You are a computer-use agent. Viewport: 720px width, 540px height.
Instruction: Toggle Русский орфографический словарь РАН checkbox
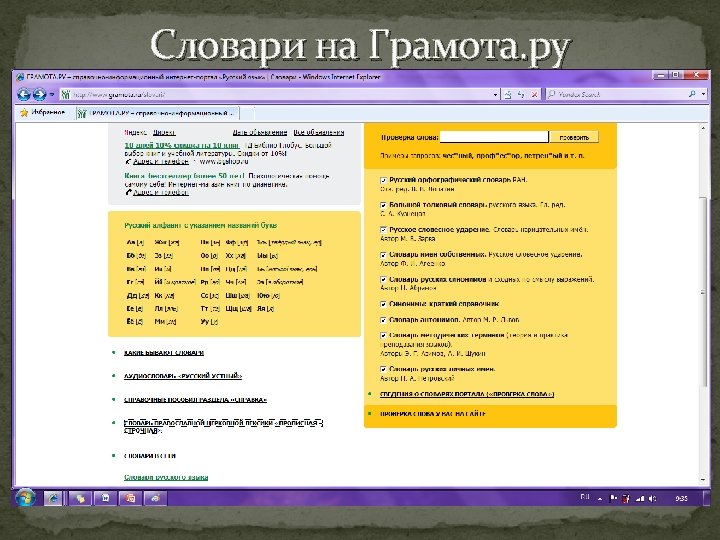coord(383,180)
